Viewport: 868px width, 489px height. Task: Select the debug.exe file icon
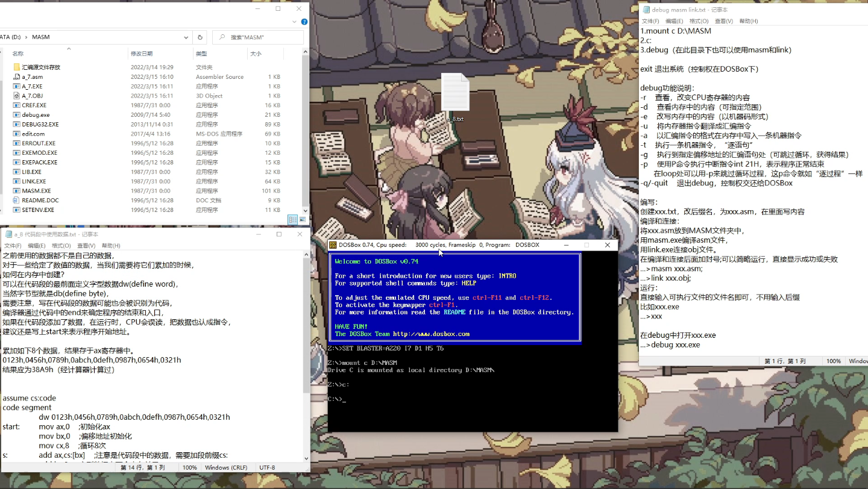coord(17,115)
